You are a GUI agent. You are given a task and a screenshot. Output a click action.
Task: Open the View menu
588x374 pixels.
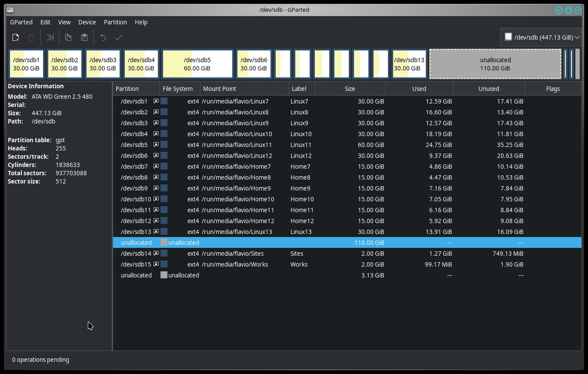tap(64, 22)
